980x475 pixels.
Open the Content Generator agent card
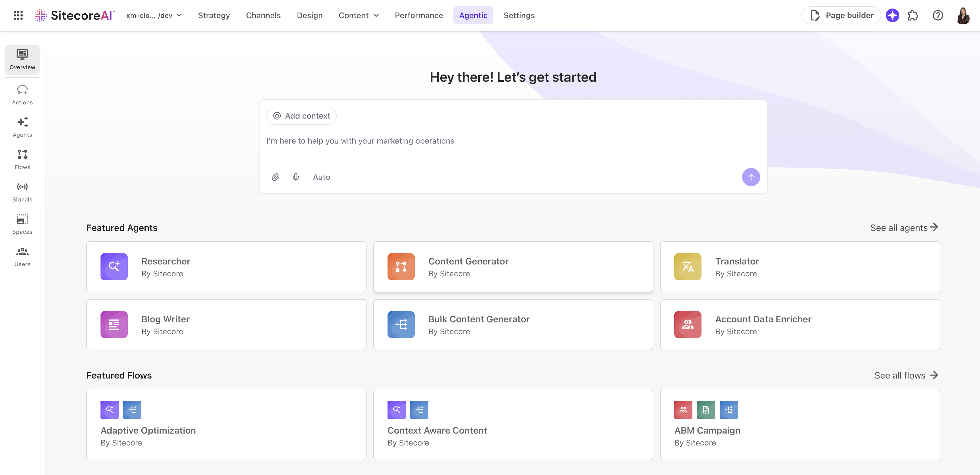tap(512, 267)
